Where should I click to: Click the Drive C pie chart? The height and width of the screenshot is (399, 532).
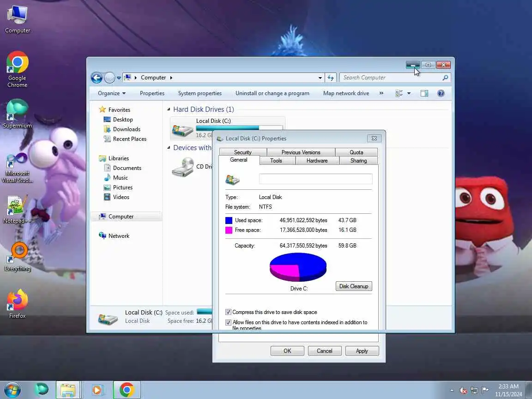pyautogui.click(x=298, y=267)
